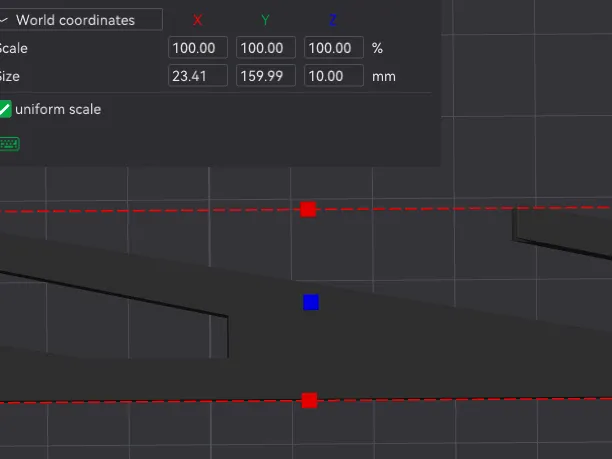Click the red X axis label
The height and width of the screenshot is (459, 612).
(197, 20)
